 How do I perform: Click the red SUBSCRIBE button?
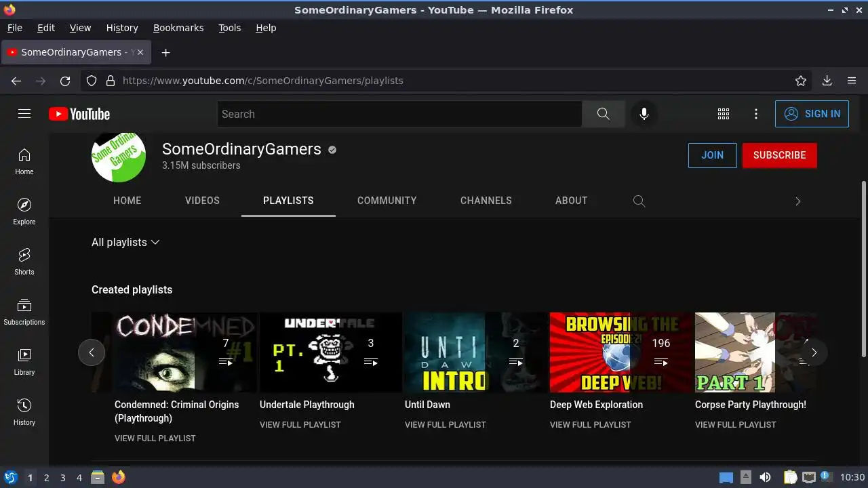[779, 155]
